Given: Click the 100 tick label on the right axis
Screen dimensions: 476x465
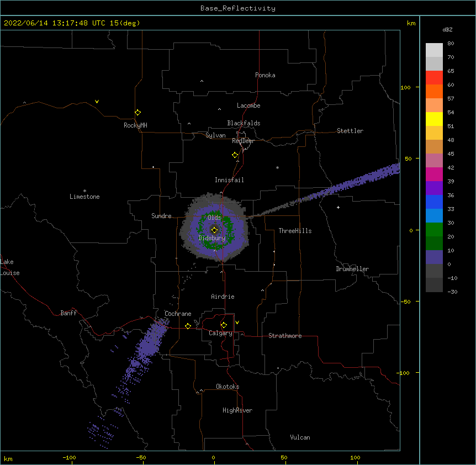Looking at the screenshot, I should pos(405,87).
